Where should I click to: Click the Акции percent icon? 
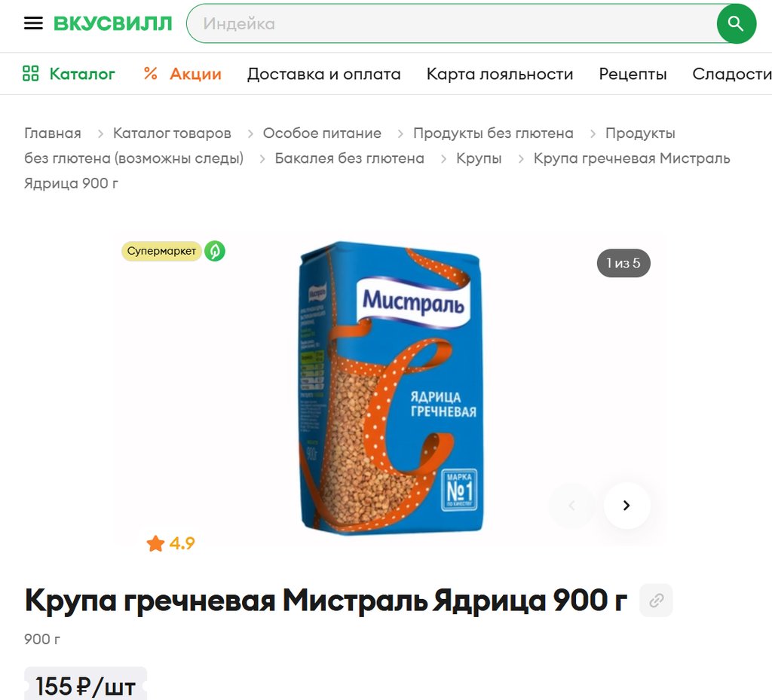tap(150, 74)
